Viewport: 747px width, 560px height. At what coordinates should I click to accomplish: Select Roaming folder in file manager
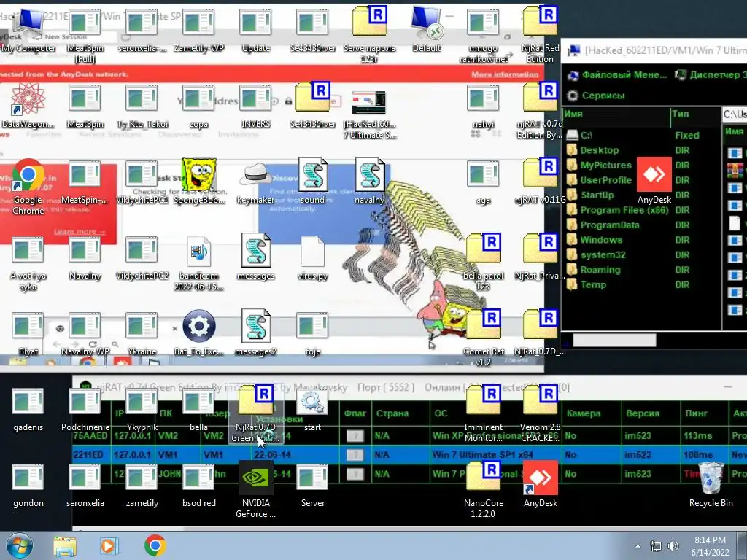tap(600, 270)
